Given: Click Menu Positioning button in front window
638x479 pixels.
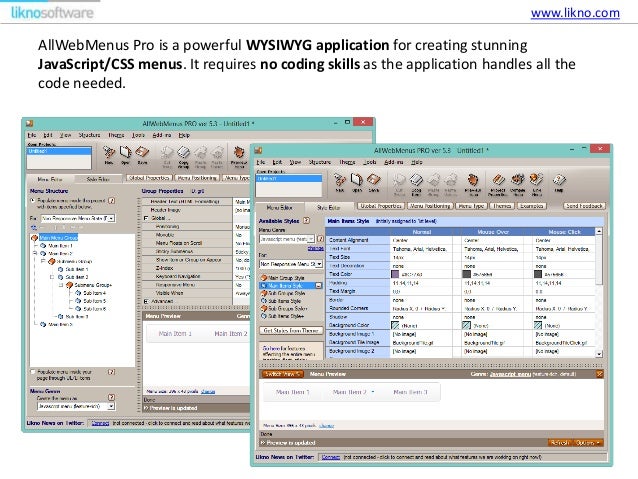Looking at the screenshot, I should tap(430, 206).
